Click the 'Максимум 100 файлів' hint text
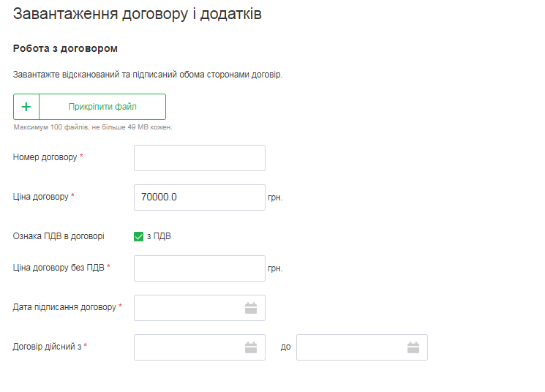The width and height of the screenshot is (545, 392). 93,127
